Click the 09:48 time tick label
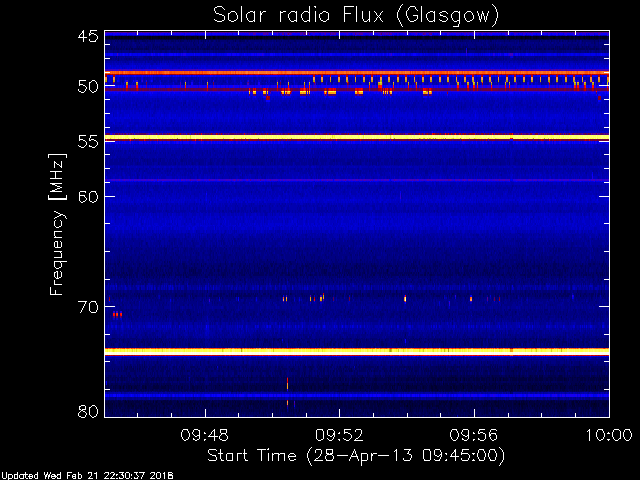The height and width of the screenshot is (480, 640). coord(205,435)
